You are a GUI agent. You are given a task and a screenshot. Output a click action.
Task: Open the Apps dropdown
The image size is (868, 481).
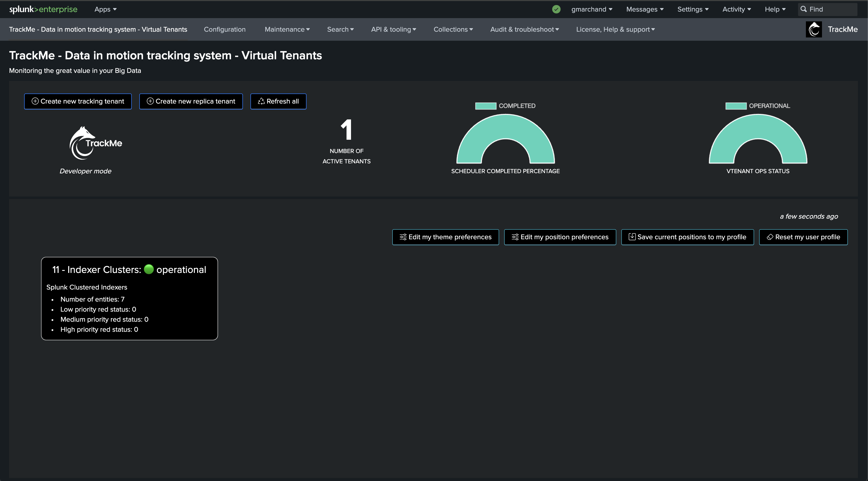pos(105,9)
